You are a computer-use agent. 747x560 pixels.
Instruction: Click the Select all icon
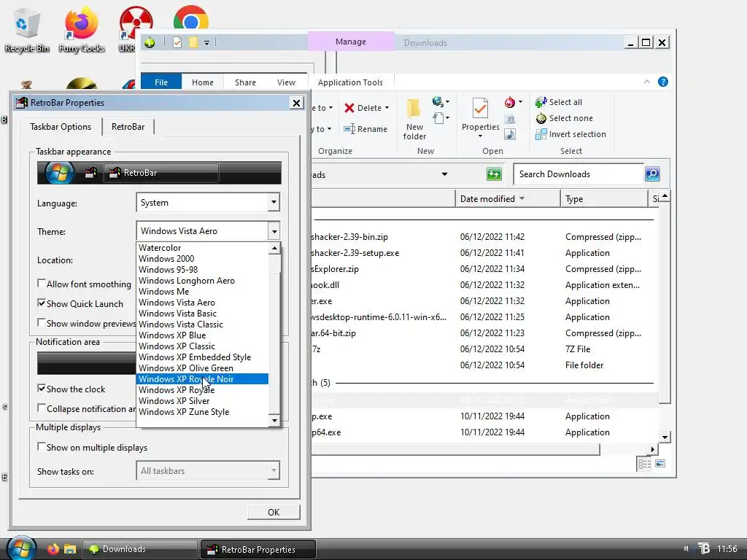tap(541, 102)
